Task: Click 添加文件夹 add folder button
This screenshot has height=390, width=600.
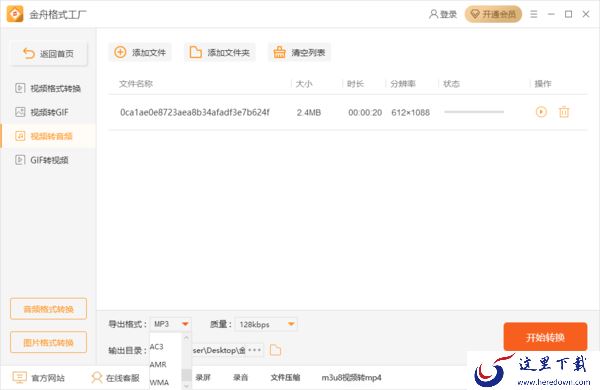Action: (220, 52)
